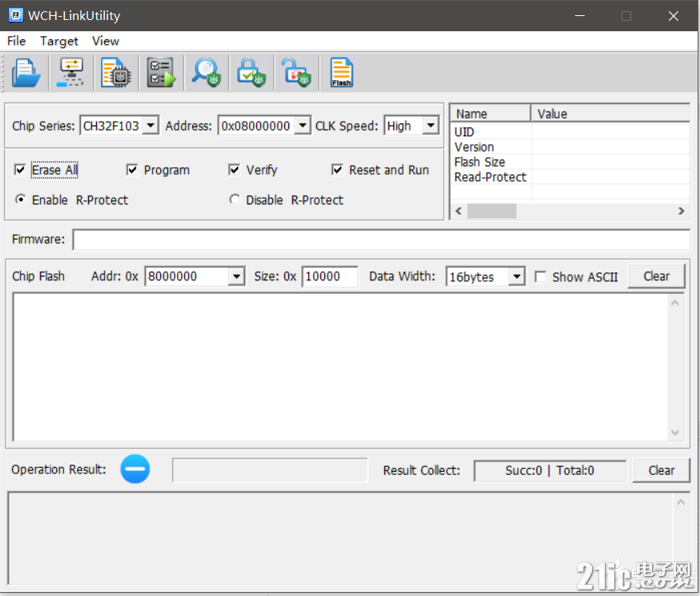The width and height of the screenshot is (700, 596).
Task: Click the locked padlock protect icon
Action: click(x=251, y=73)
